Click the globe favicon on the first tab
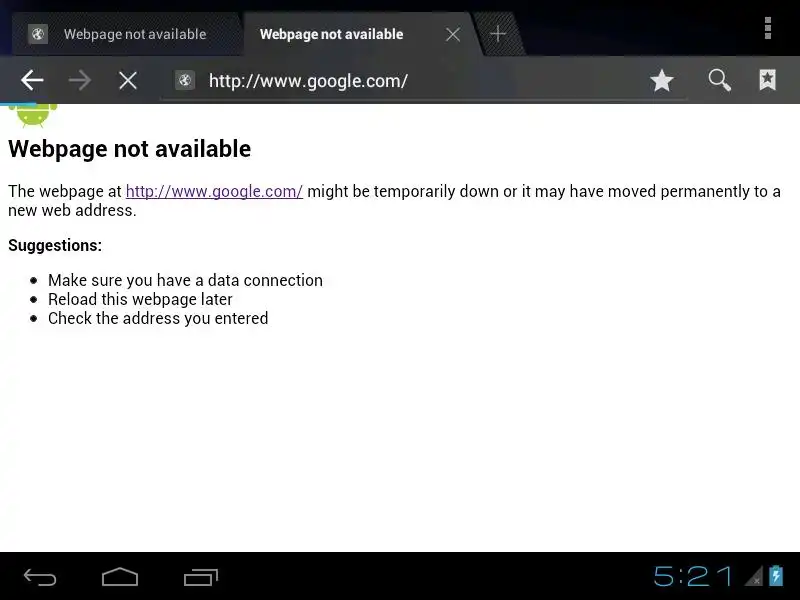Screen dimensions: 800x600 (x=38, y=34)
